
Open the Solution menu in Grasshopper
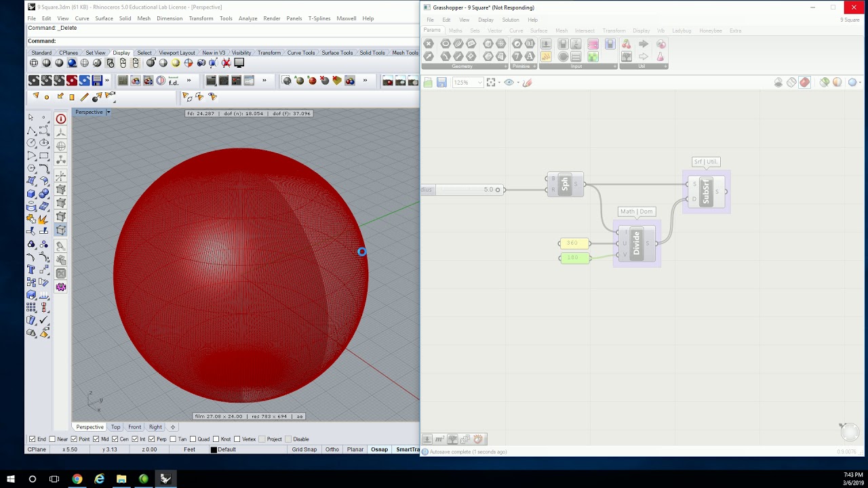510,20
